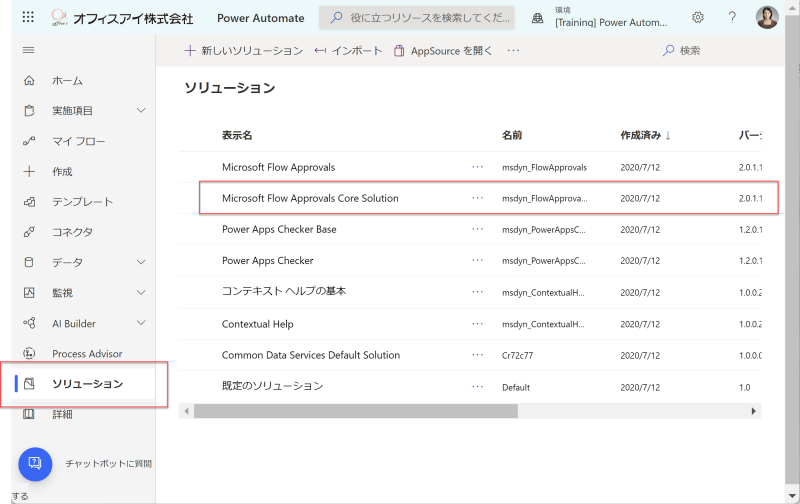This screenshot has height=504, width=800.
Task: Click the horizontal scrollbar left arrow
Action: click(187, 411)
